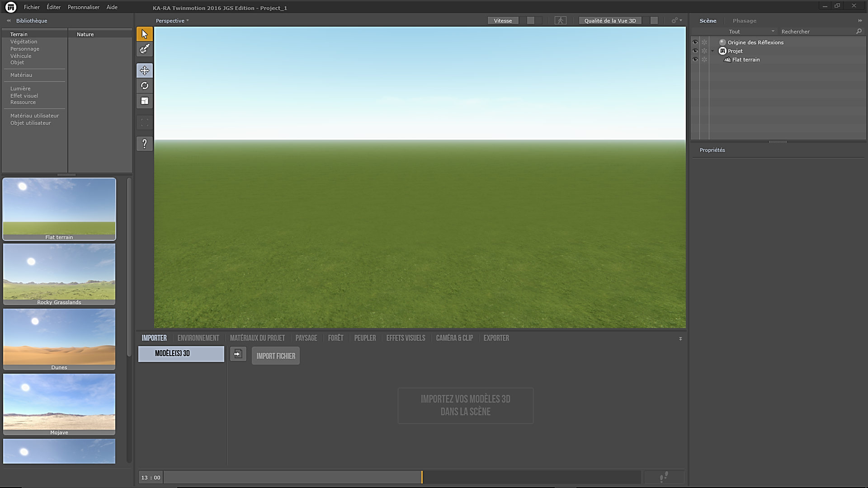Click the Rechercher search field

[x=817, y=32]
